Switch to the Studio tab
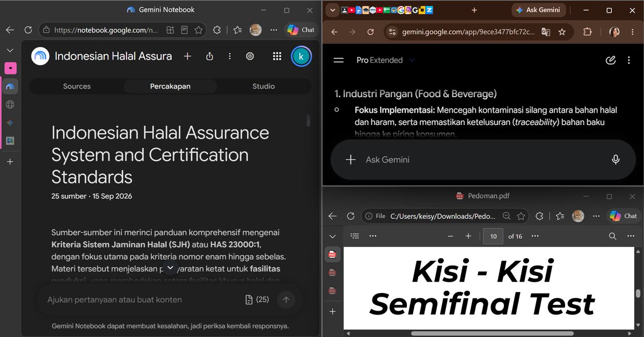 264,86
